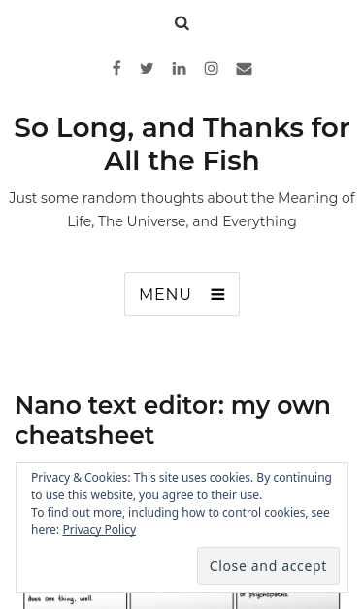Open comic panel reading 'does one thing, well'
364x609 pixels.
pos(76,600)
